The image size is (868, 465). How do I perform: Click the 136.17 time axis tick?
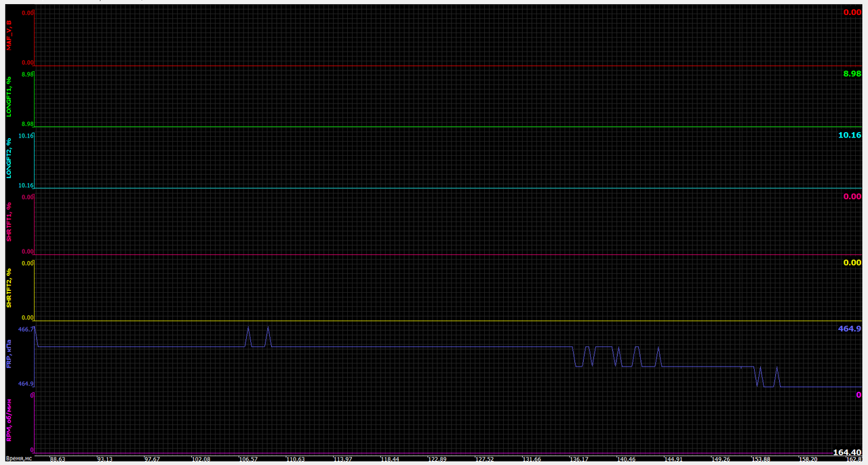[579, 459]
